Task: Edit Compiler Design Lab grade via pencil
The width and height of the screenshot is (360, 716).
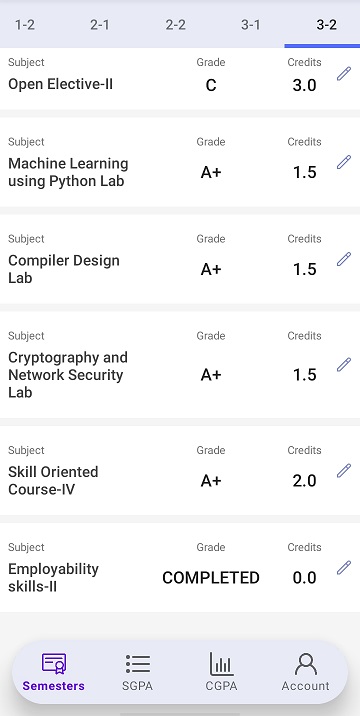Action: [x=344, y=259]
